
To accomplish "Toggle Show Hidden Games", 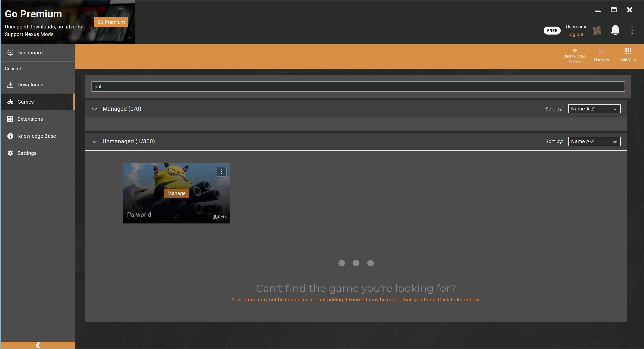I will [x=574, y=56].
